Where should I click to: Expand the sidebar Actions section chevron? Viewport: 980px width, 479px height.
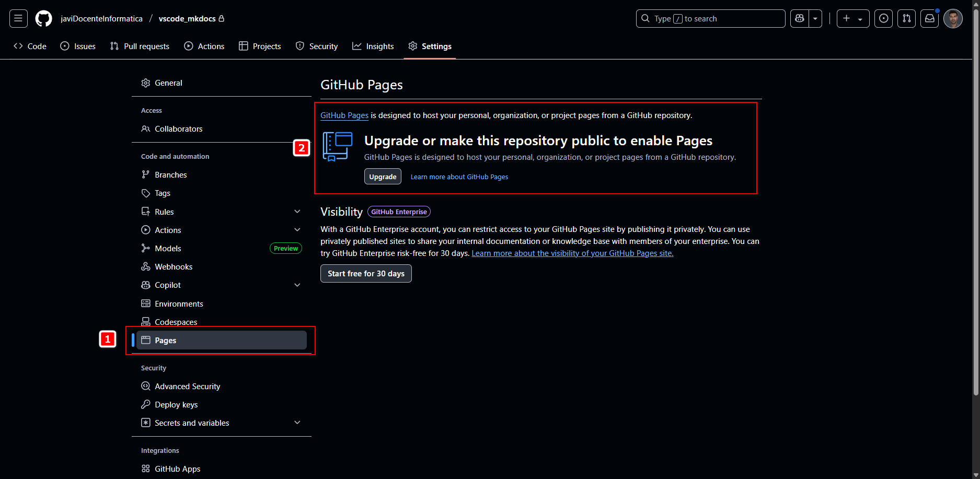point(297,230)
